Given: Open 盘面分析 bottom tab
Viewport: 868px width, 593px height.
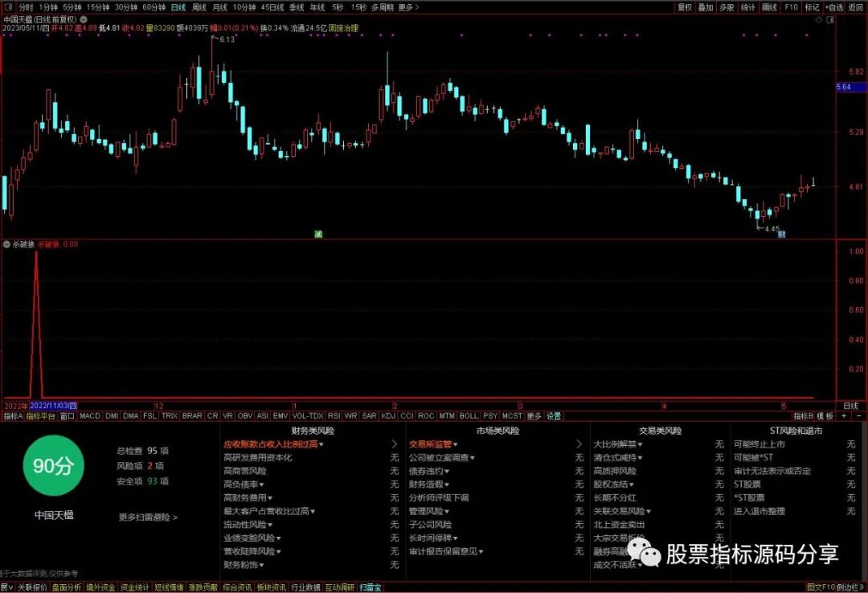Looking at the screenshot, I should tap(67, 587).
